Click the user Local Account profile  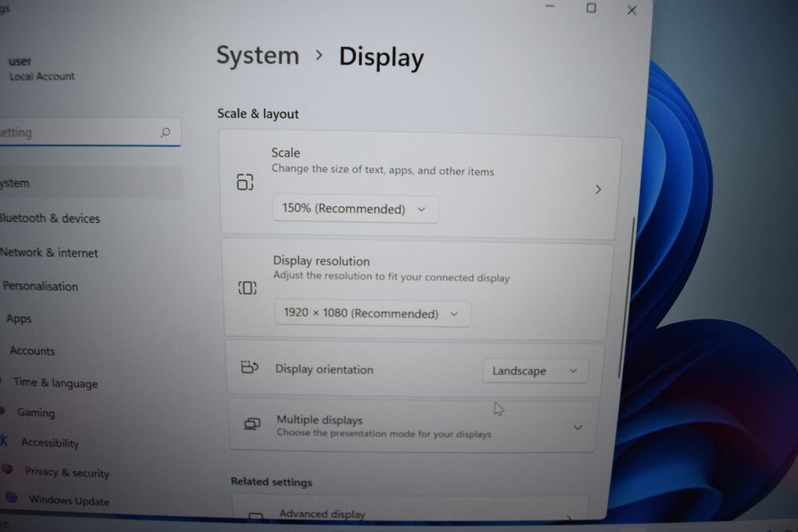41,69
